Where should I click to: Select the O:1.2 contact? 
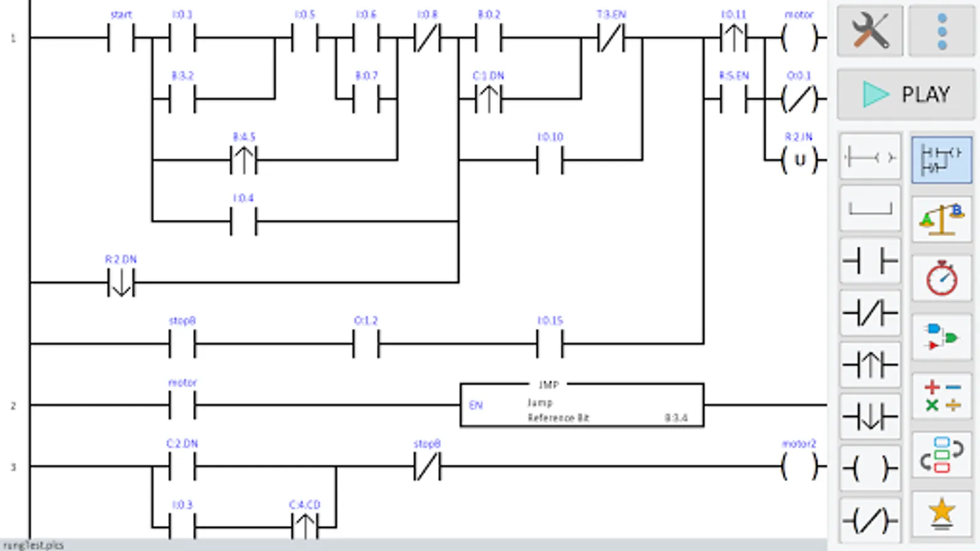coord(366,344)
